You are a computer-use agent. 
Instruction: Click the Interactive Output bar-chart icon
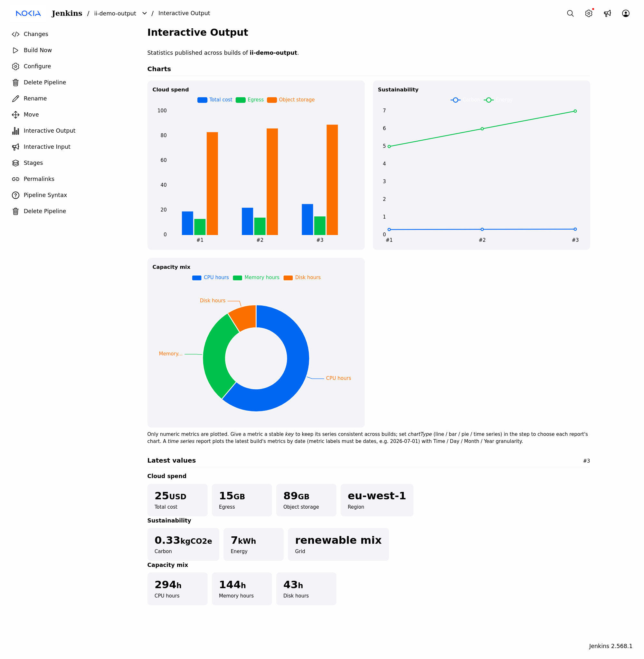coord(15,131)
